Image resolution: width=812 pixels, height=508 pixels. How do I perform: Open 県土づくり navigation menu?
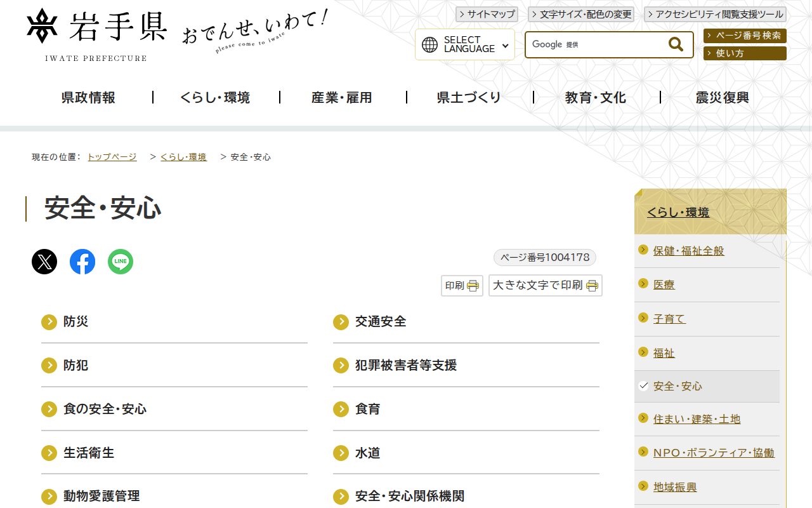tap(469, 98)
